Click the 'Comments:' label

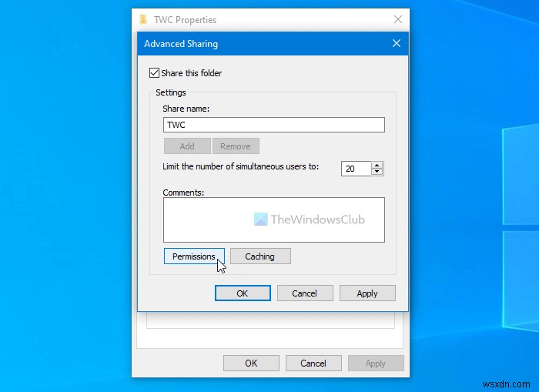point(183,193)
